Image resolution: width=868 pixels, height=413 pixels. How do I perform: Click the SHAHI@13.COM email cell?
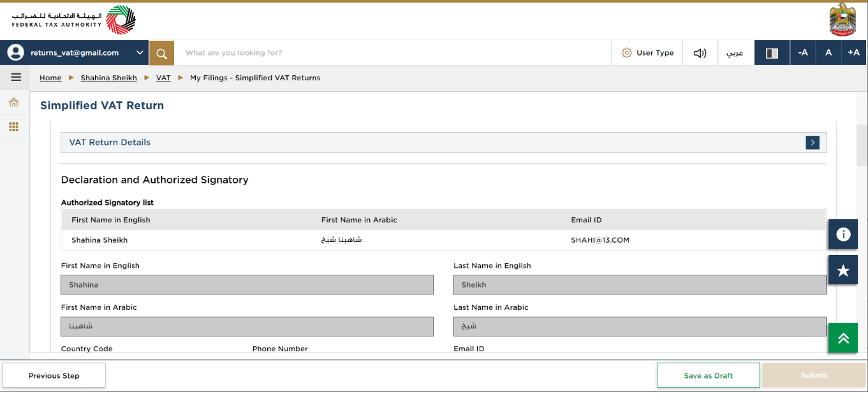600,240
